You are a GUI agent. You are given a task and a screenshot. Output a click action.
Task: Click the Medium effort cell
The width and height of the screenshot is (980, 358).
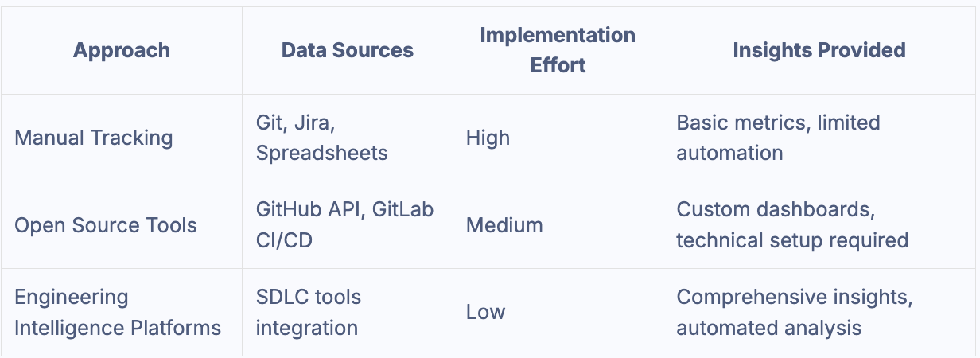[x=504, y=225]
